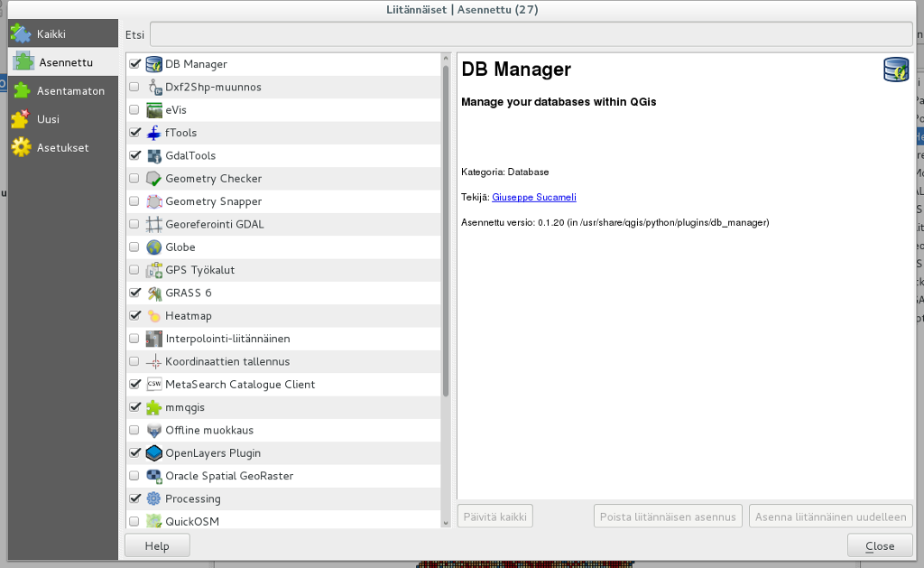This screenshot has width=924, height=568.
Task: Click the plugin list vertical scrollbar
Action: click(446, 231)
